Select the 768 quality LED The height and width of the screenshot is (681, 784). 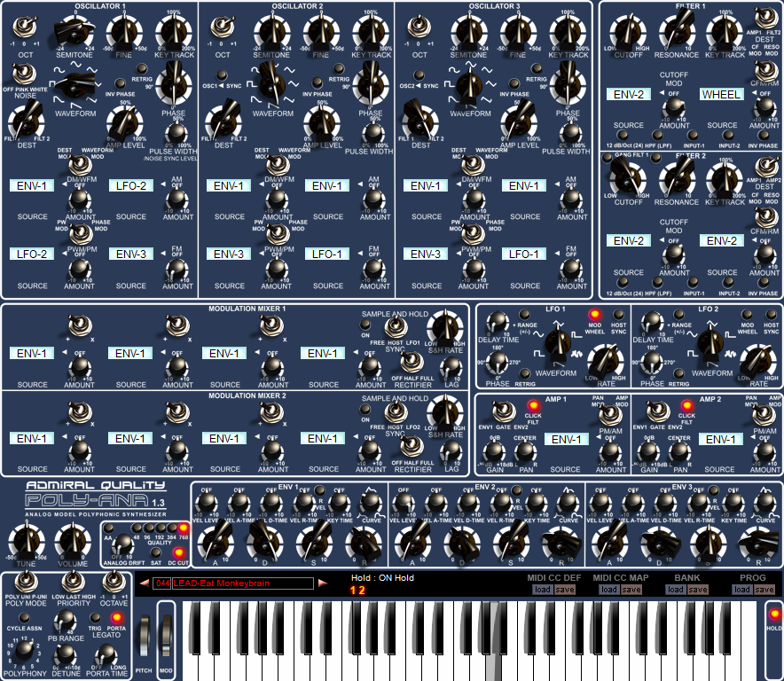184,528
